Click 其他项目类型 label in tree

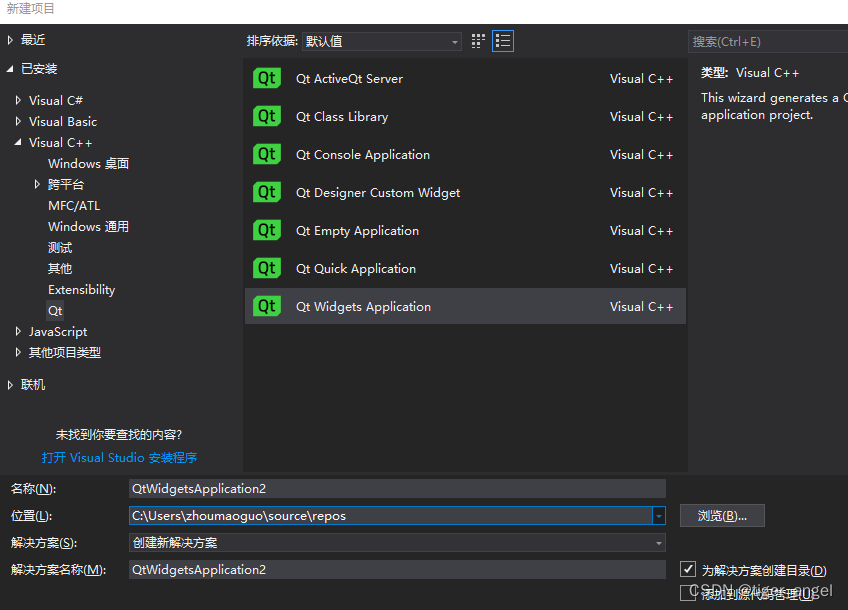pos(65,353)
